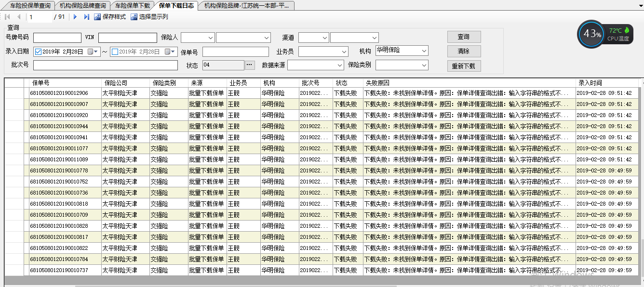
Task: Click the 查询 search button
Action: 463,37
